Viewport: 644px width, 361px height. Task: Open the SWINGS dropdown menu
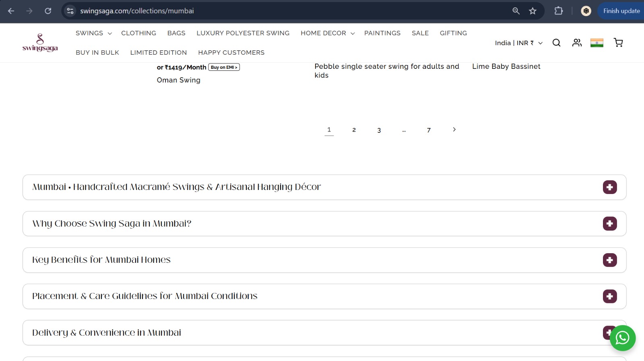tap(93, 33)
